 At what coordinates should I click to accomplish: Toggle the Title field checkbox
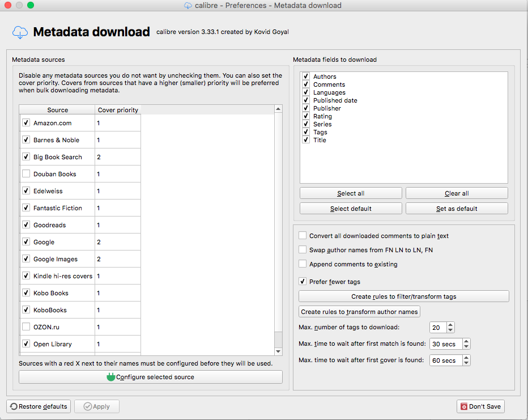[x=306, y=140]
